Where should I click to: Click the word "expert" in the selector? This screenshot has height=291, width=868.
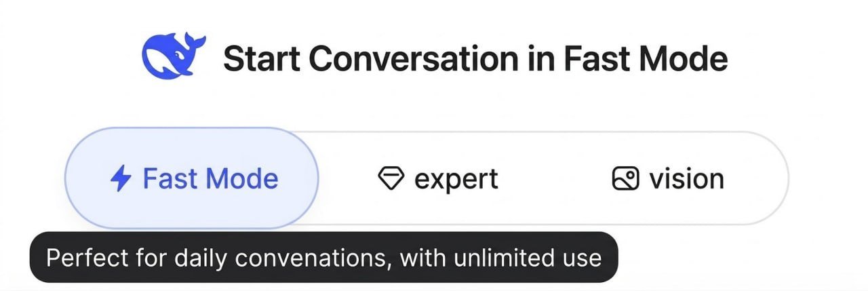pos(456,179)
